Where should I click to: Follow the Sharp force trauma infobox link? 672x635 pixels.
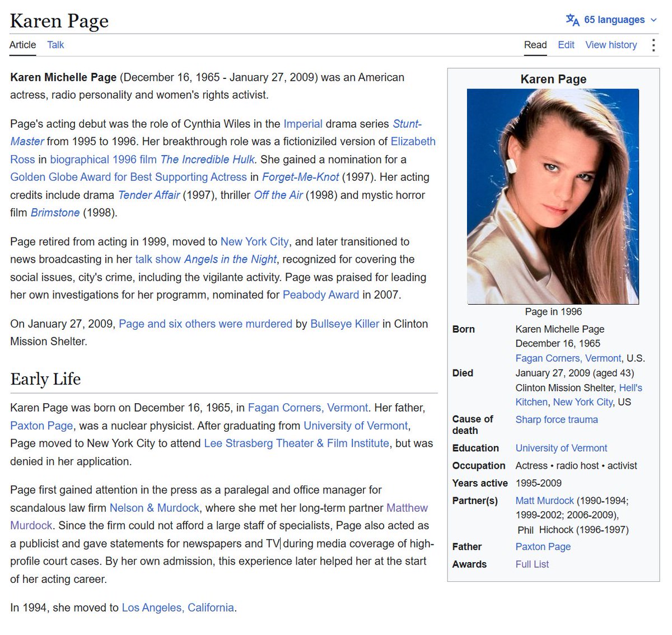click(557, 419)
